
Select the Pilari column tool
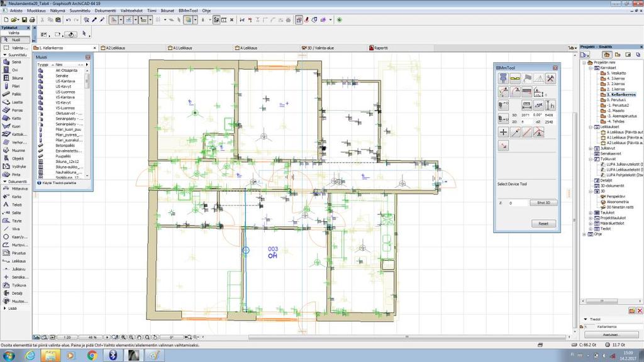point(15,86)
